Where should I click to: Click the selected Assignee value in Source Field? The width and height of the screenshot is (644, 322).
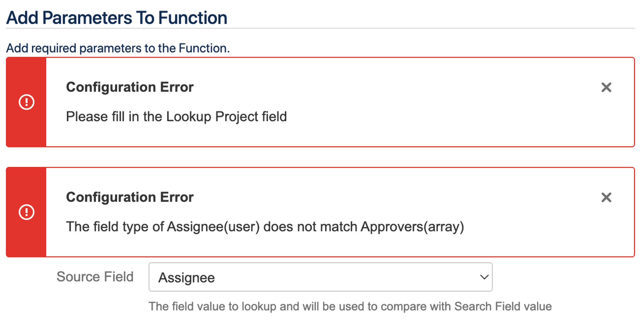186,278
